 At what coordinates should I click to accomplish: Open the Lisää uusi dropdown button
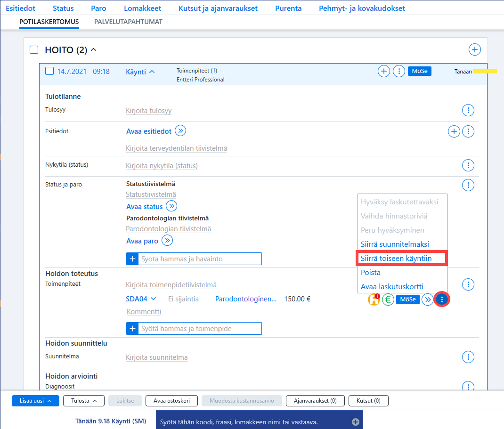click(x=35, y=401)
